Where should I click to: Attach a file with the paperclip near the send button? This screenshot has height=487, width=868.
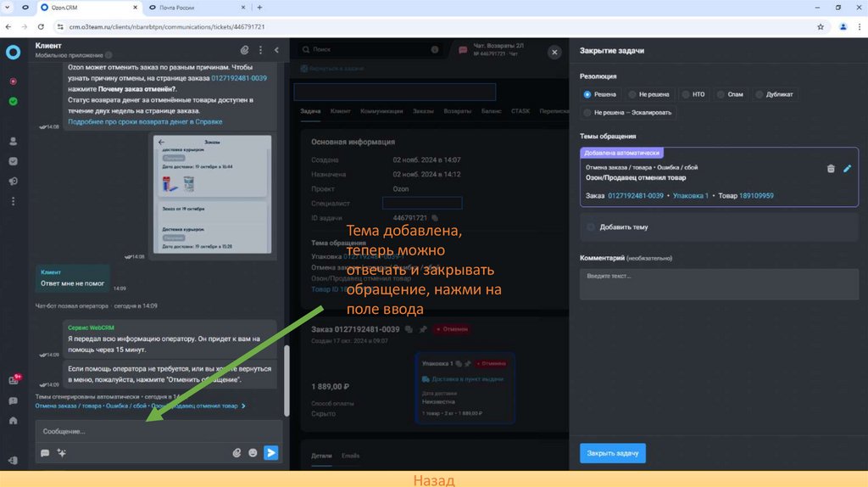coord(236,453)
